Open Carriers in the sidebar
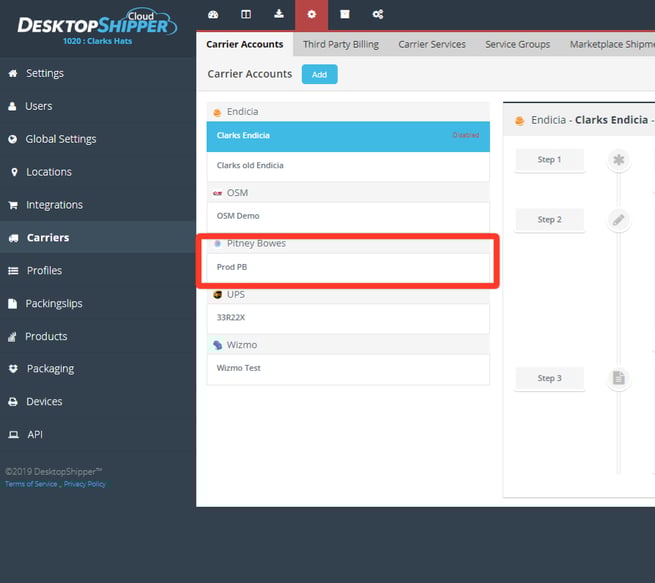Image resolution: width=655 pixels, height=583 pixels. coord(98,238)
